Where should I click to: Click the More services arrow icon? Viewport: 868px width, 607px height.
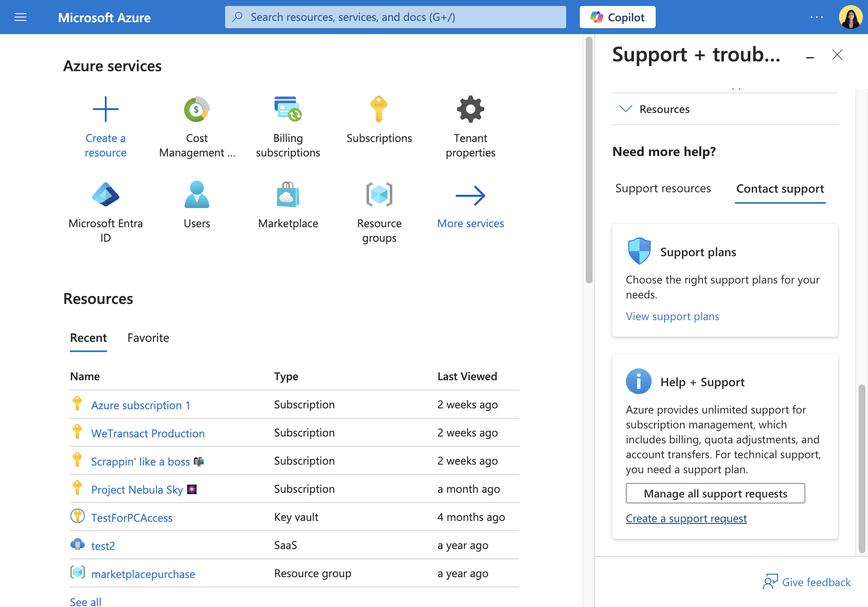(471, 196)
